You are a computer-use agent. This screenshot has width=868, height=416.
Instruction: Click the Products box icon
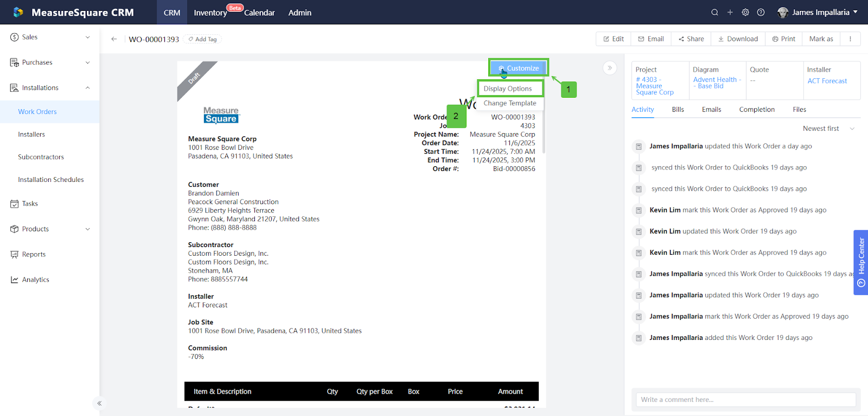pyautogui.click(x=15, y=229)
